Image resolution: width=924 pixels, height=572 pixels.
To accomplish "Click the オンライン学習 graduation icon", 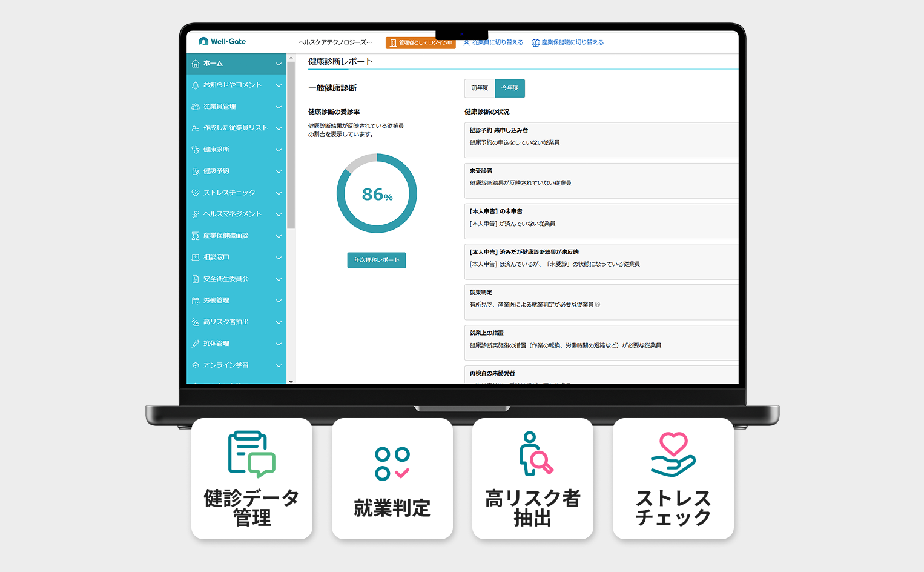I will [x=196, y=365].
